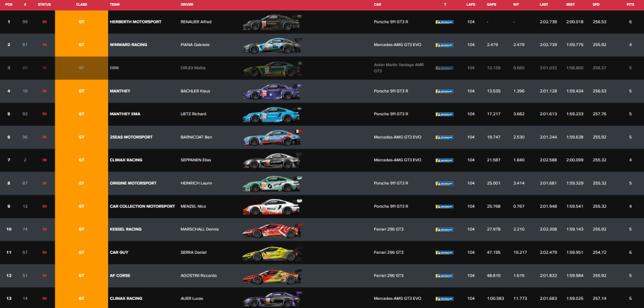Select team name WINWARD RACING
Screen dimensions: 644x308
pos(128,45)
